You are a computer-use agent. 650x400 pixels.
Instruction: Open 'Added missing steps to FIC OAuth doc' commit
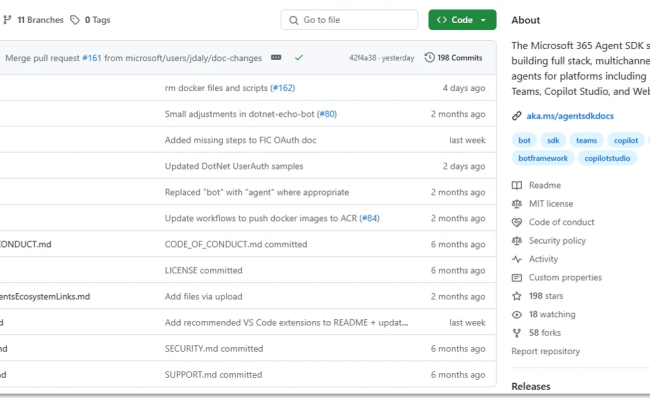[240, 140]
